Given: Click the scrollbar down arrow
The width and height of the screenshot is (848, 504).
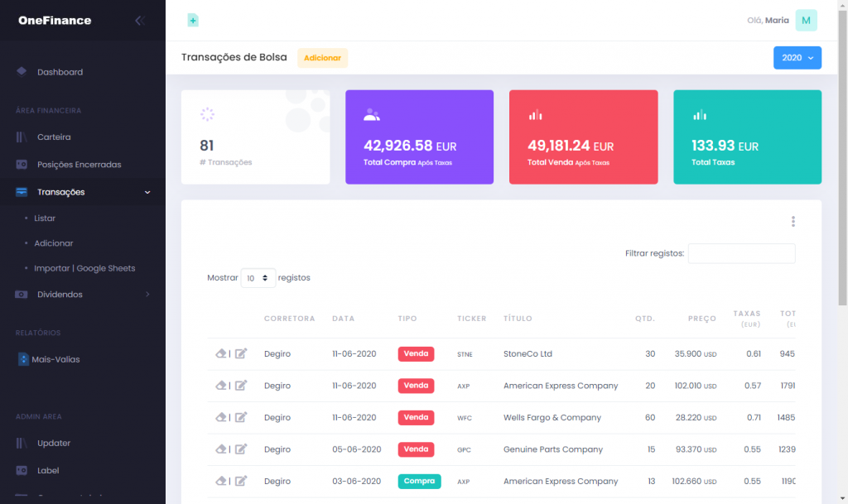Looking at the screenshot, I should tap(842, 498).
